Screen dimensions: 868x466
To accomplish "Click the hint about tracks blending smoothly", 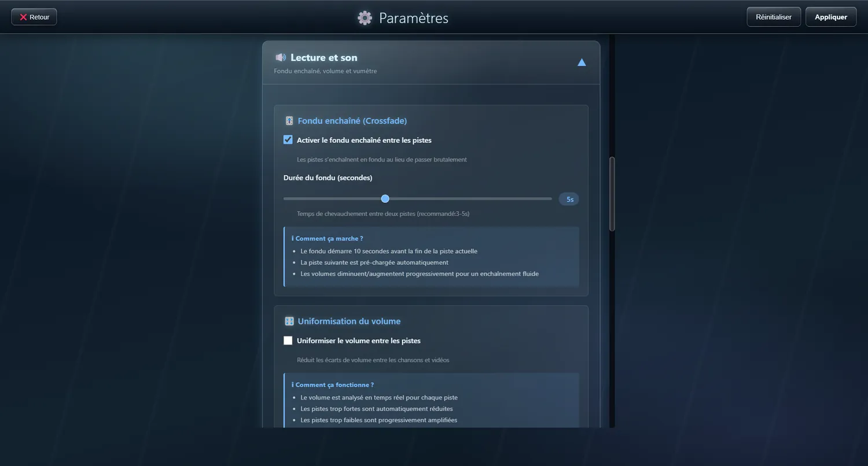I will pyautogui.click(x=382, y=160).
